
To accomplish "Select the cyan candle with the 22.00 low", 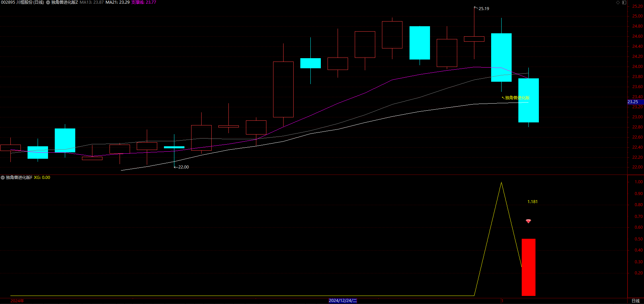I will 174,147.
